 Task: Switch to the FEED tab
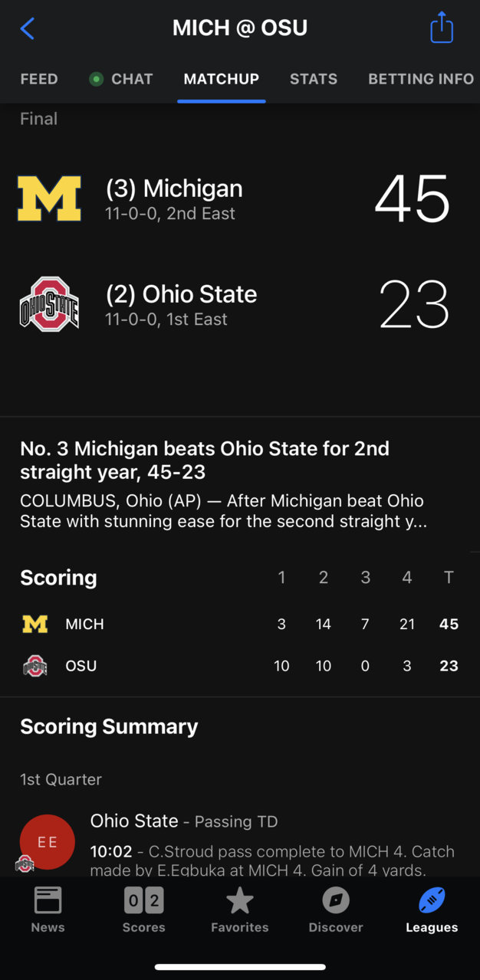[x=39, y=79]
